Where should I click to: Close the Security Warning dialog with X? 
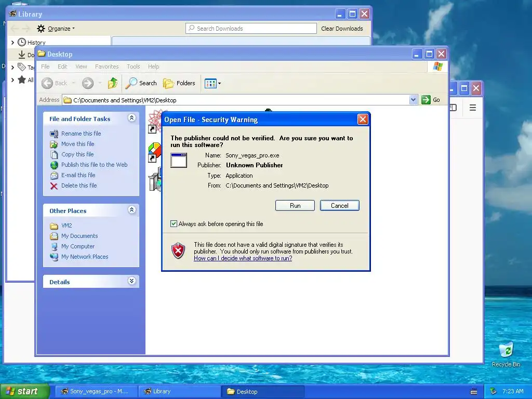click(x=363, y=119)
